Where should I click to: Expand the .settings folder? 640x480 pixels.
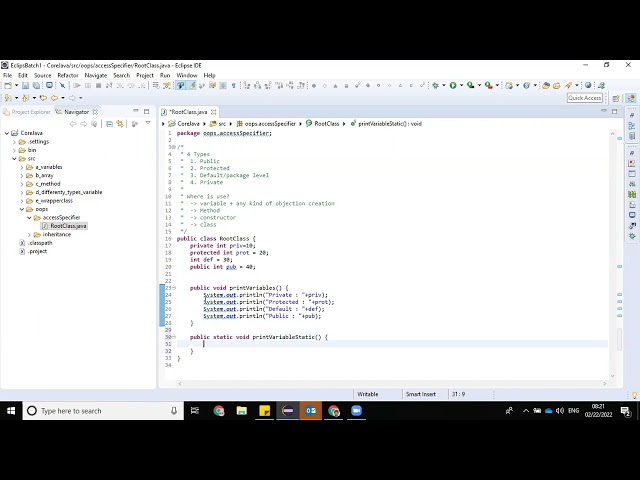click(x=14, y=142)
